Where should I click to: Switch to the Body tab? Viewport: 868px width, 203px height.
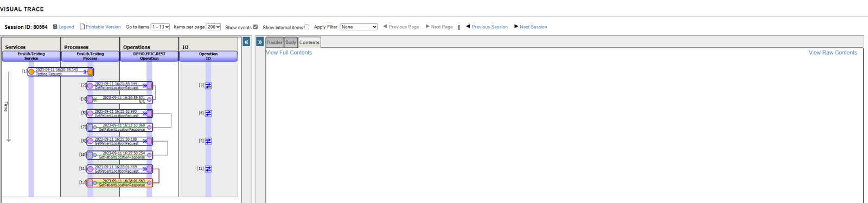coord(291,42)
